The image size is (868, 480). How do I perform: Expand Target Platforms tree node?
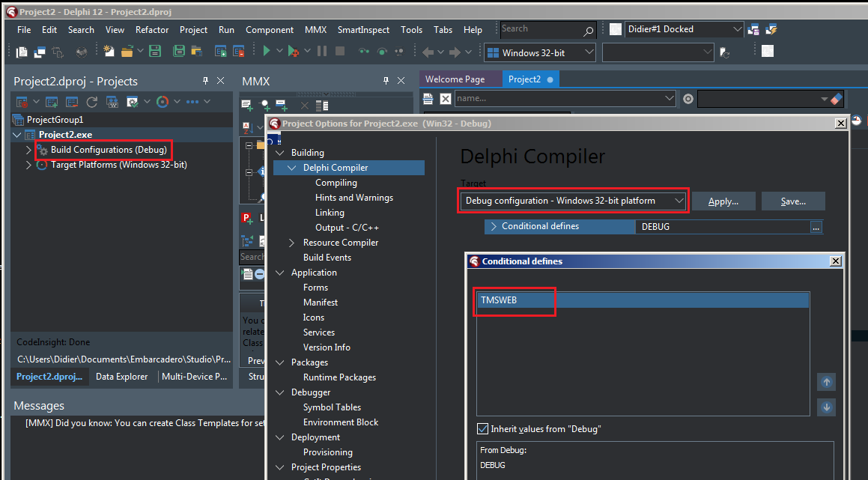tap(28, 165)
